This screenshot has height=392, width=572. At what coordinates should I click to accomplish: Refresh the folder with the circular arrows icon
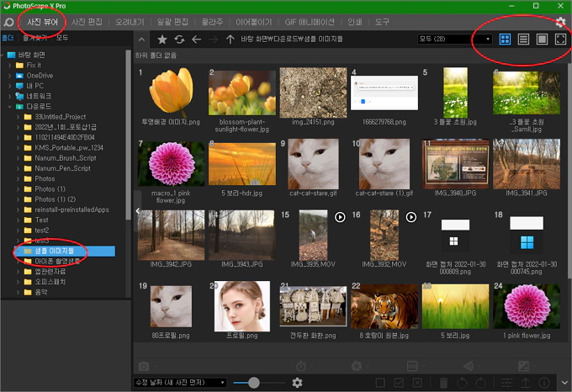[x=179, y=39]
